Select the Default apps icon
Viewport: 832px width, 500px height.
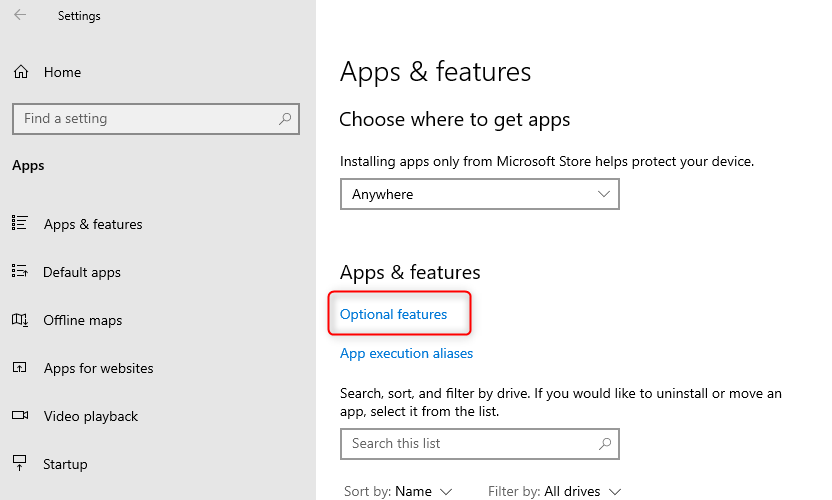point(20,271)
